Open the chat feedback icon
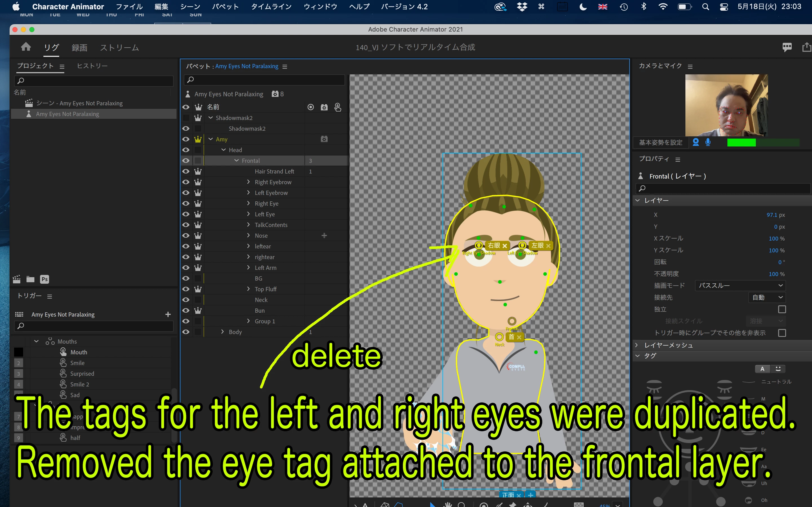Image resolution: width=812 pixels, height=507 pixels. point(787,47)
